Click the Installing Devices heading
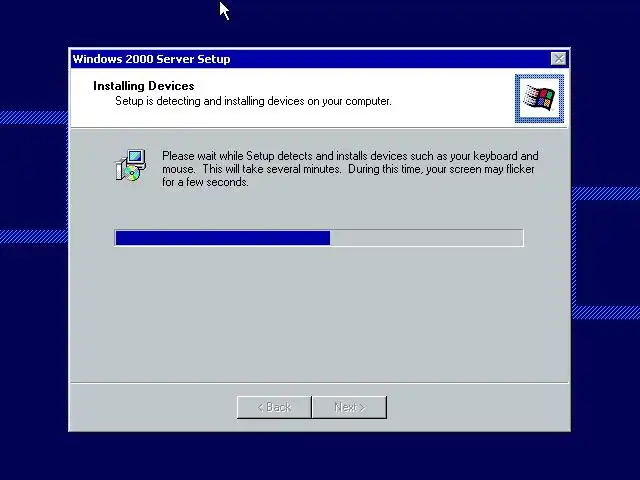Image resolution: width=640 pixels, height=480 pixels. point(144,86)
